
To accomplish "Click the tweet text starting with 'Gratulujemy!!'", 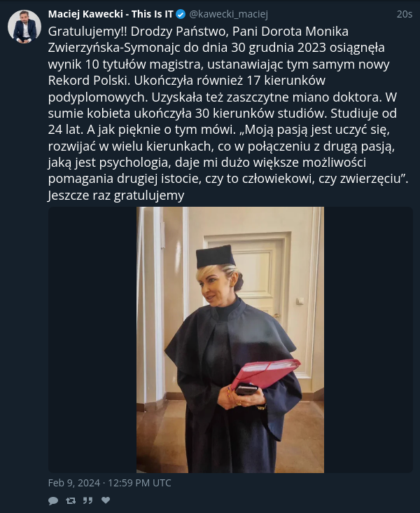I will pyautogui.click(x=228, y=114).
